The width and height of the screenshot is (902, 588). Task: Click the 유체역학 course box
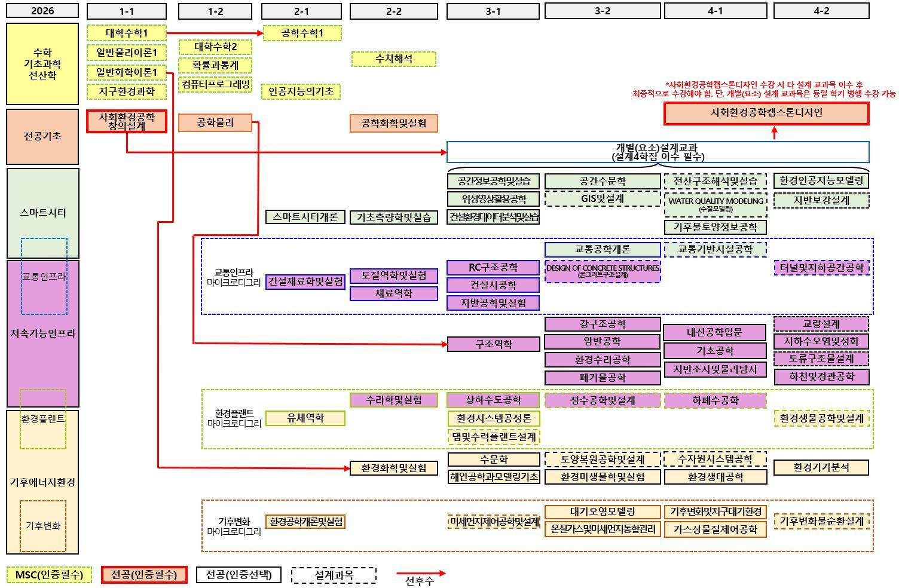(x=305, y=418)
